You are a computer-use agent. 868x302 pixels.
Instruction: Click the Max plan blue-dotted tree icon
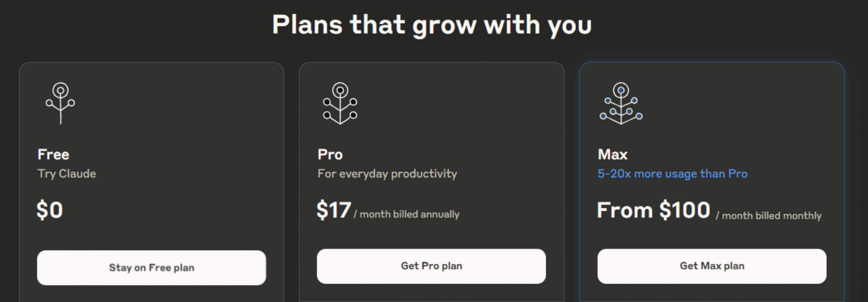pos(621,103)
